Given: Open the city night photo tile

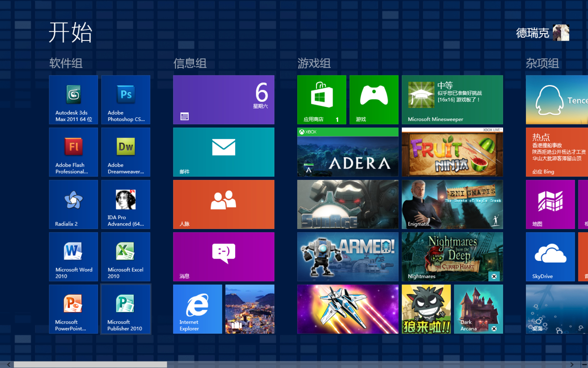Looking at the screenshot, I should click(250, 309).
